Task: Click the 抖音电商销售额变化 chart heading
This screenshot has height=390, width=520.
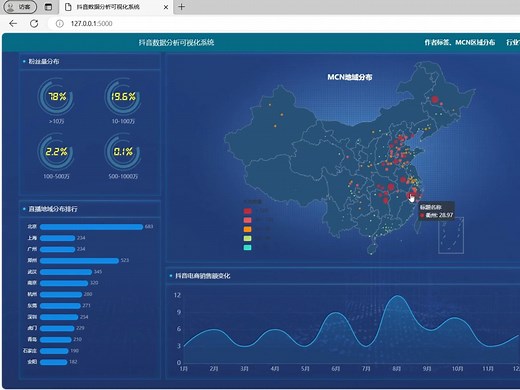Action: tap(203, 276)
